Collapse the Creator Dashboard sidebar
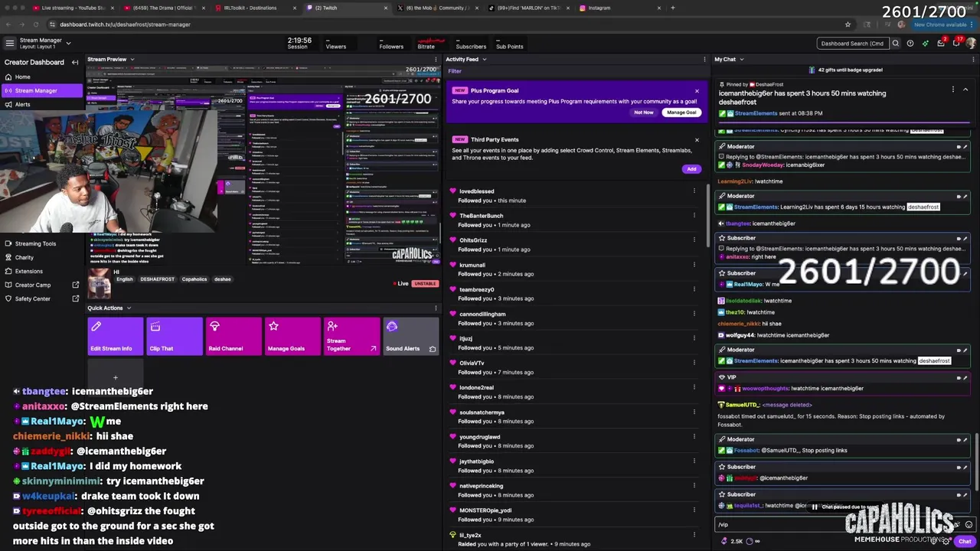 (x=75, y=62)
